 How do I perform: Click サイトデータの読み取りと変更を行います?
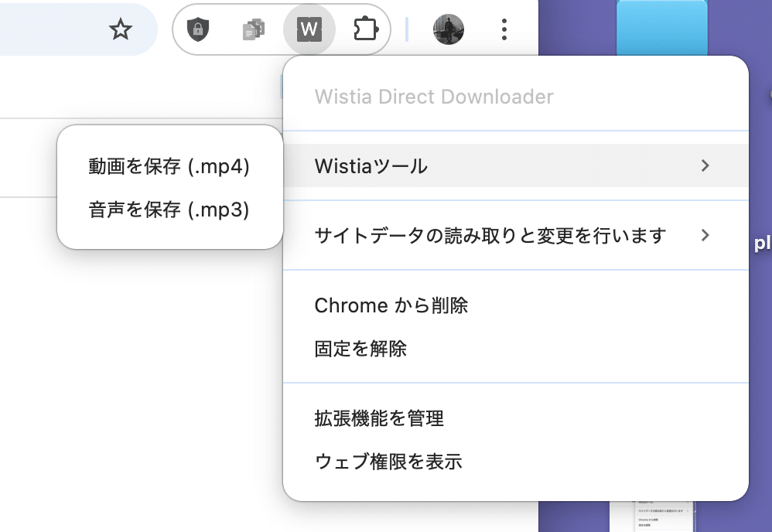click(490, 235)
